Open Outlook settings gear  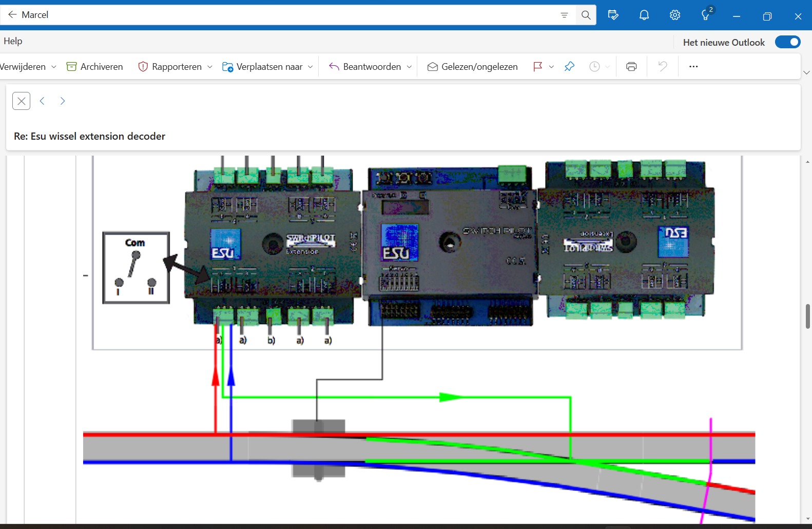675,15
